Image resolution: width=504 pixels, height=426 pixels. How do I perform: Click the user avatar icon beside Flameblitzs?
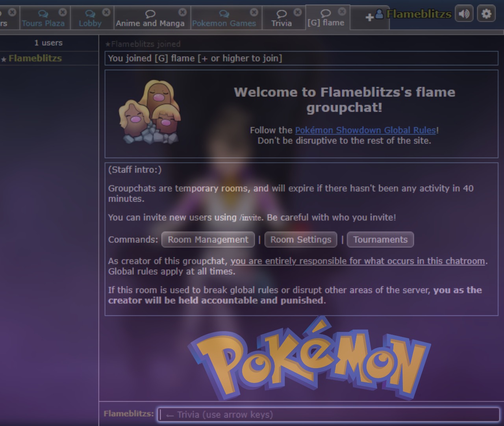pos(379,14)
